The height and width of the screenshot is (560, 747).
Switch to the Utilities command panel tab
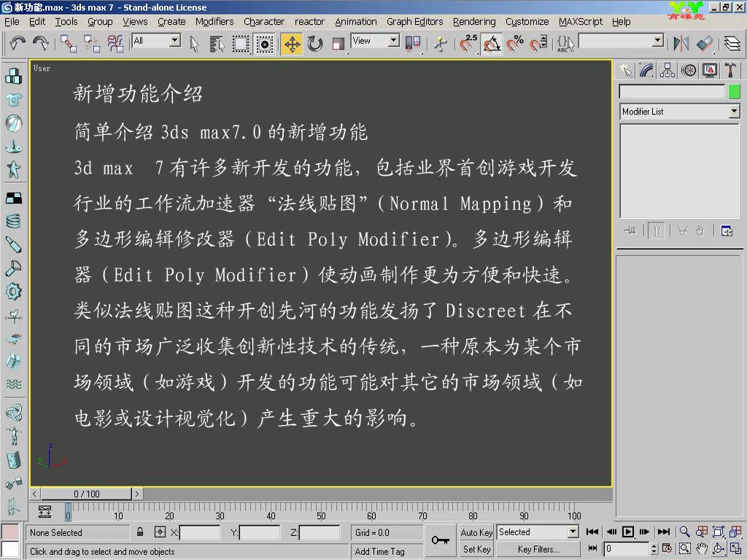(x=729, y=71)
